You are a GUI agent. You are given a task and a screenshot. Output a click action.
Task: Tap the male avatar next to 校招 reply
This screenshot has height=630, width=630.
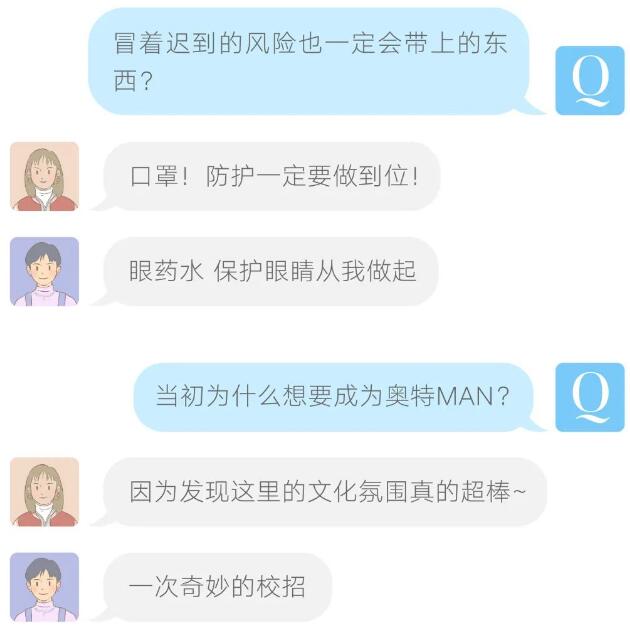pyautogui.click(x=44, y=587)
